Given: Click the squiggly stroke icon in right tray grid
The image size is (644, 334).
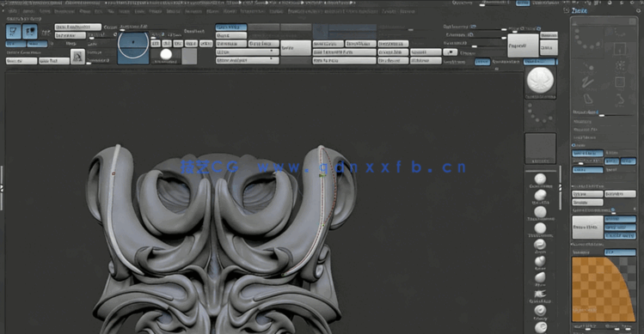Looking at the screenshot, I should [588, 82].
